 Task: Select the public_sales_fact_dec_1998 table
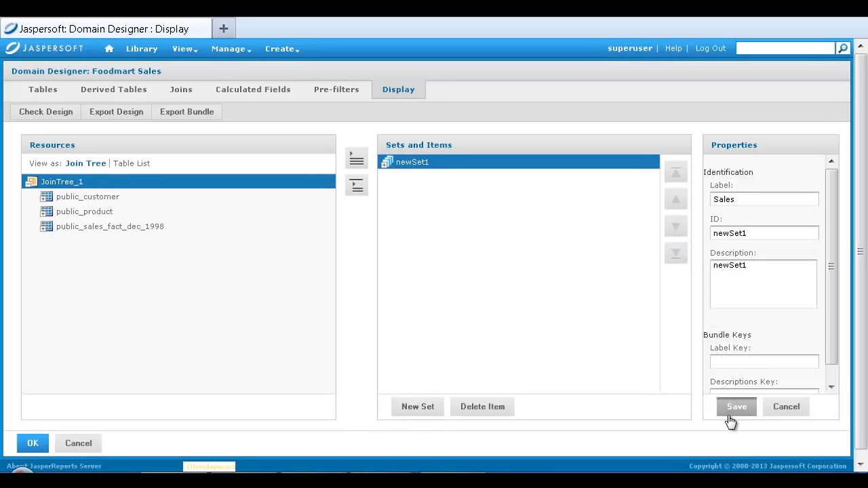(110, 226)
